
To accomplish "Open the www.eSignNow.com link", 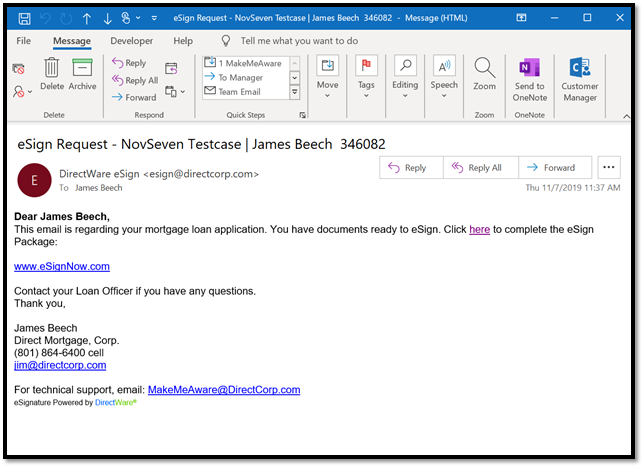I will (x=62, y=266).
